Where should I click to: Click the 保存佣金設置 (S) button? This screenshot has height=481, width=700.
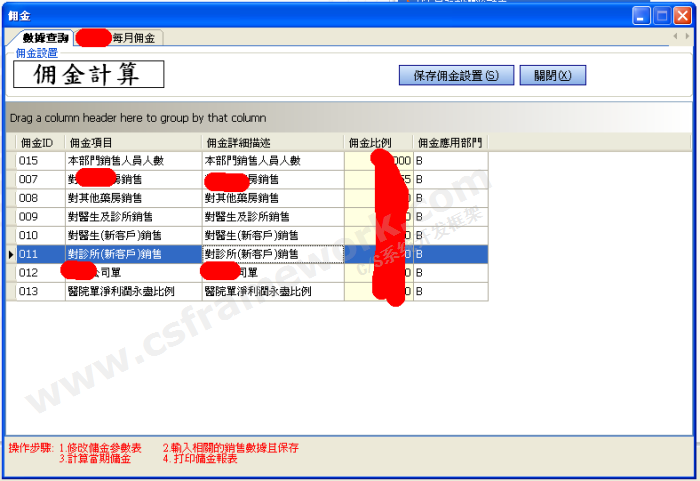tap(456, 76)
